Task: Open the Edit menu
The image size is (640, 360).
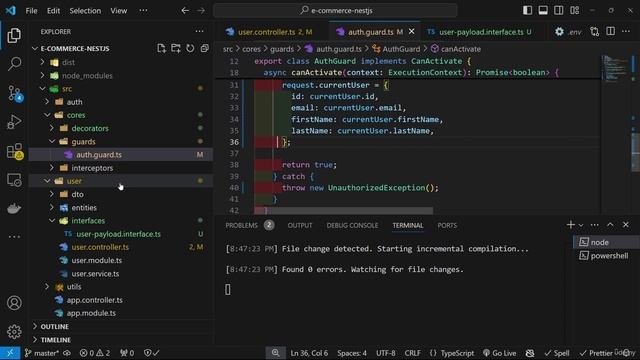Action: (53, 11)
